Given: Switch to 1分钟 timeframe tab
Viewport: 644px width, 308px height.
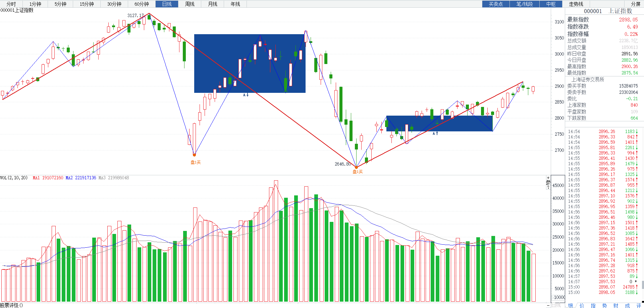Looking at the screenshot, I should tap(35, 4).
